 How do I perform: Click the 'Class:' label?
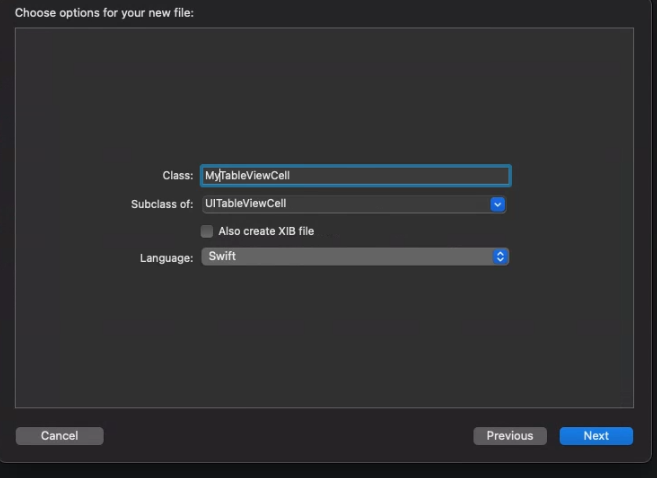(178, 176)
